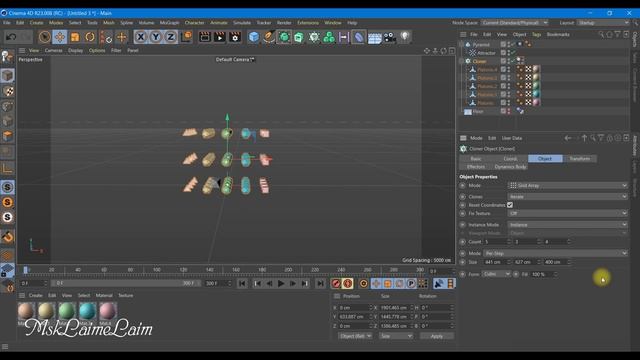Click Make Editable icon in the left palette
The width and height of the screenshot is (640, 360).
[x=7, y=57]
